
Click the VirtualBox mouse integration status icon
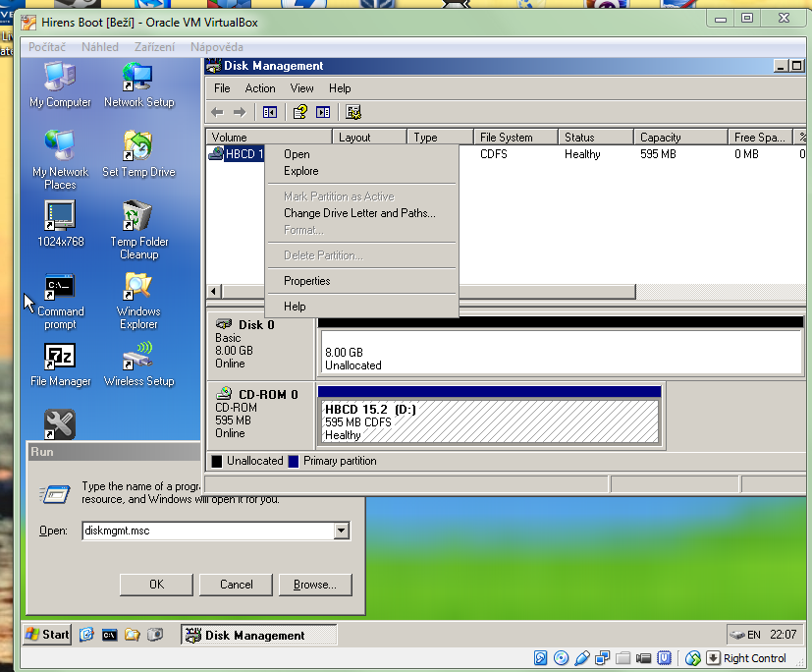point(693,658)
